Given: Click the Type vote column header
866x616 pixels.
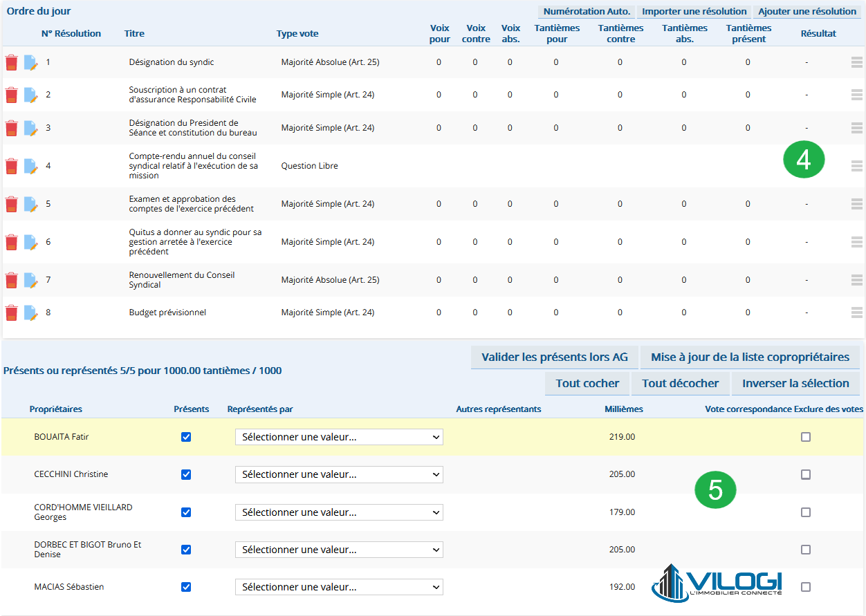Looking at the screenshot, I should (x=297, y=33).
